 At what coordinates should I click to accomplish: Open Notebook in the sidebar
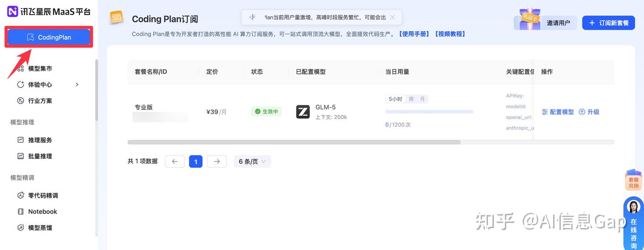click(42, 212)
